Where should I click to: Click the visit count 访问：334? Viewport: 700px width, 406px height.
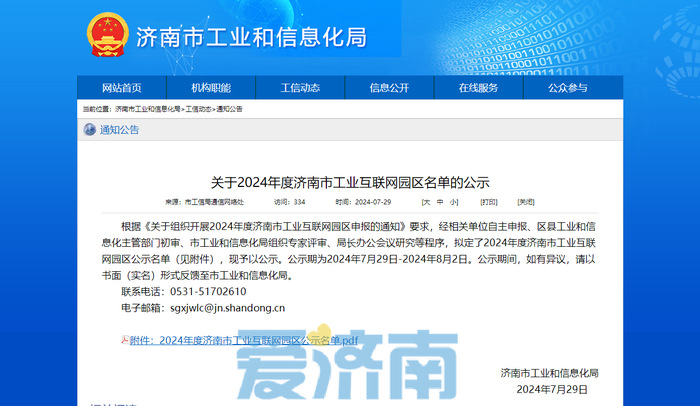pos(289,202)
